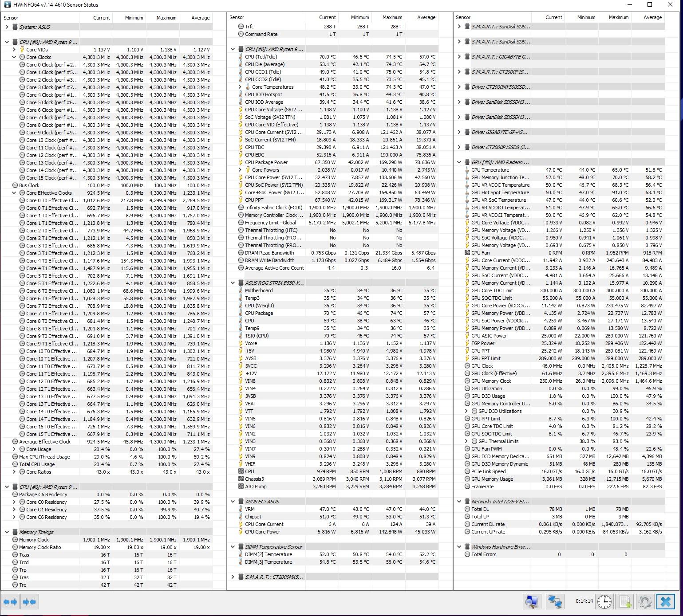Click thermometer icon beside CPU (Tctl/Tdie)
Image resolution: width=683 pixels, height=616 pixels.
[241, 57]
